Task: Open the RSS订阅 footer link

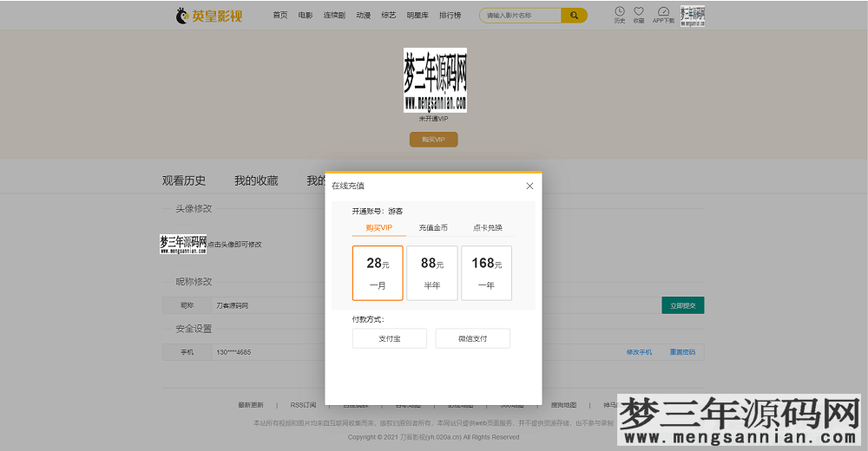Action: [x=303, y=405]
